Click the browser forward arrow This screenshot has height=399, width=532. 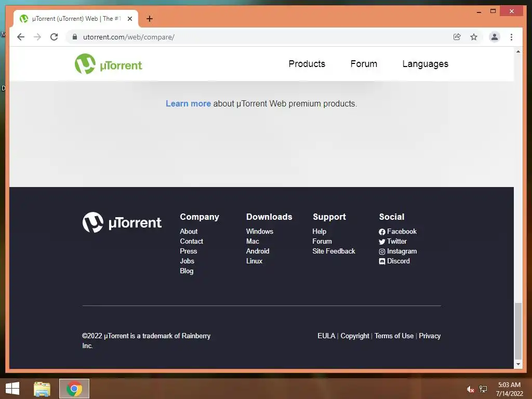click(37, 37)
